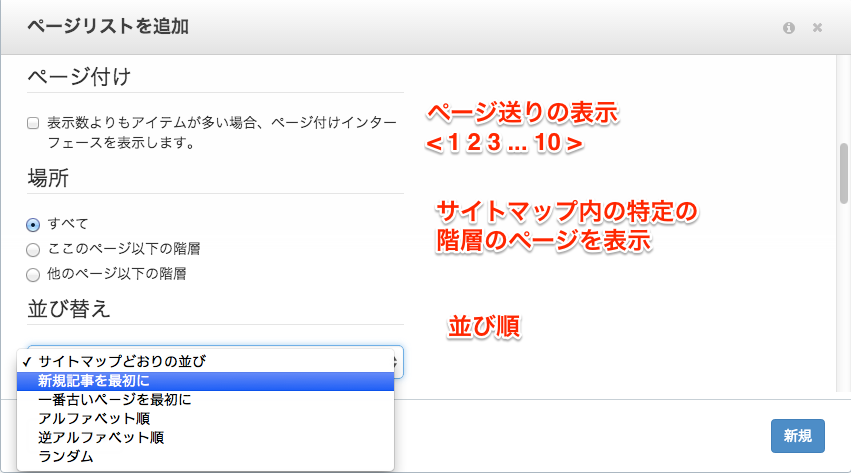Choose the 他のページ以下の階層 radio option

click(33, 273)
